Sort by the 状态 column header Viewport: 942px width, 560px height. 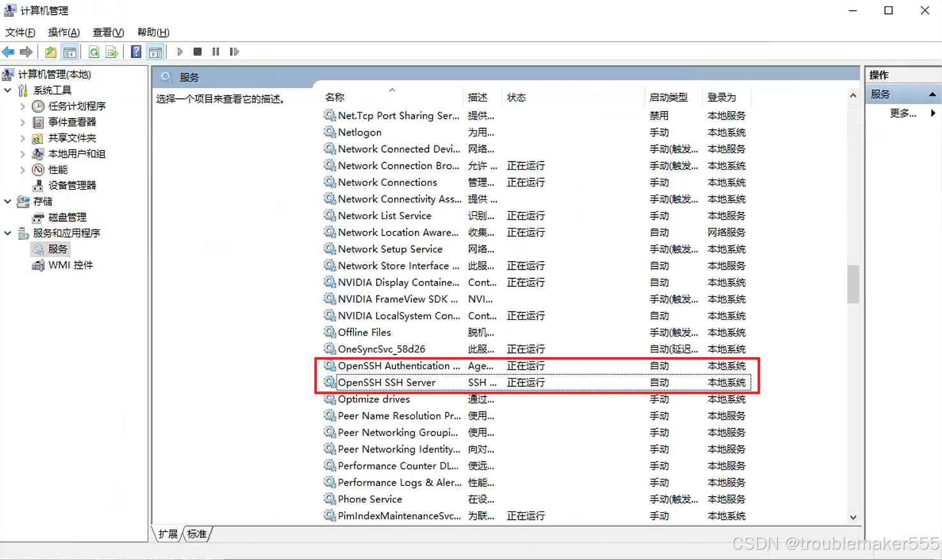pyautogui.click(x=574, y=97)
